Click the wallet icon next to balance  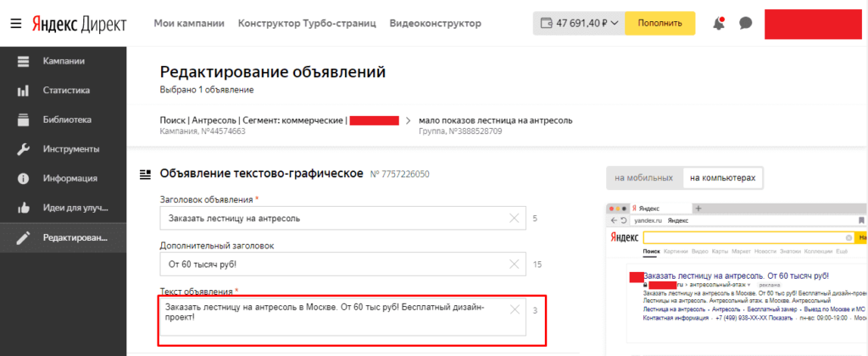pyautogui.click(x=547, y=24)
